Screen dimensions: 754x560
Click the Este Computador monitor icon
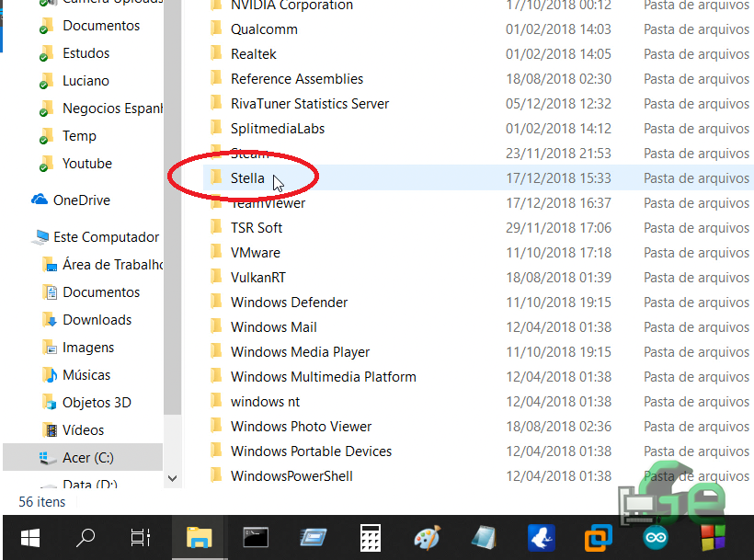[x=40, y=237]
